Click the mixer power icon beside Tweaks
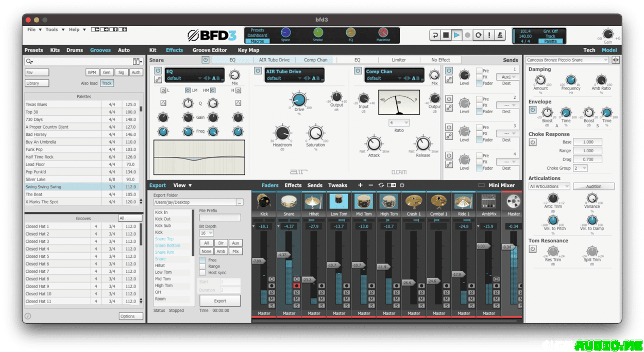 [x=402, y=185]
